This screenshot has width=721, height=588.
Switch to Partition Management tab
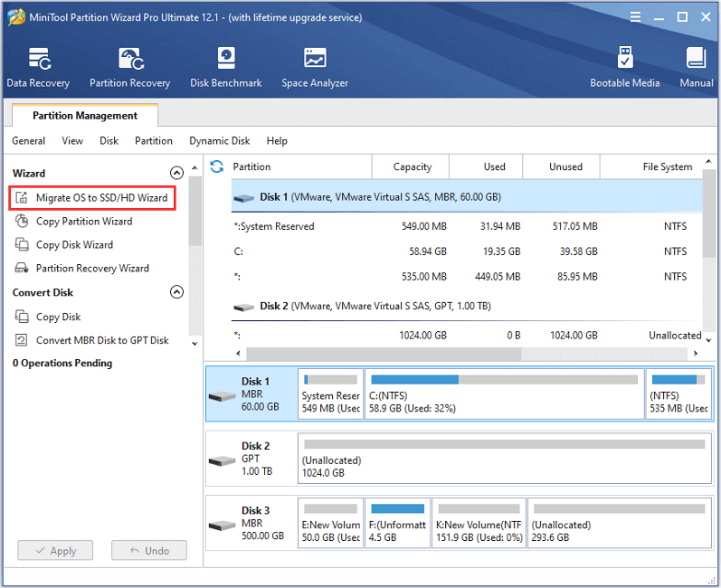(85, 116)
